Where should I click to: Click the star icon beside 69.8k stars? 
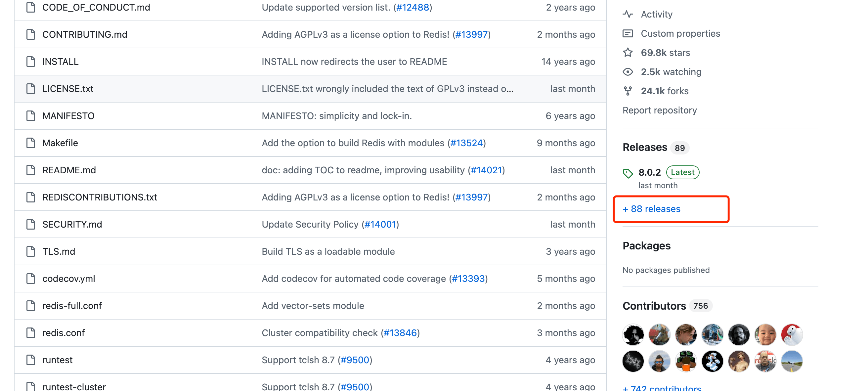pyautogui.click(x=628, y=53)
